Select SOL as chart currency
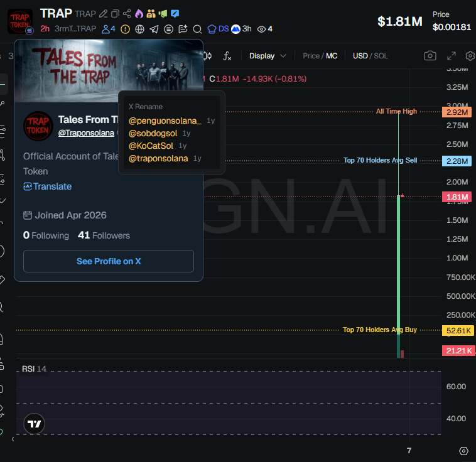The height and width of the screenshot is (462, 476). [381, 56]
